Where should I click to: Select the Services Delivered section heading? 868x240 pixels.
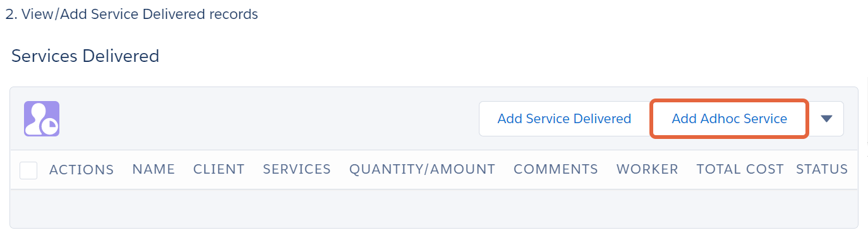[x=85, y=56]
